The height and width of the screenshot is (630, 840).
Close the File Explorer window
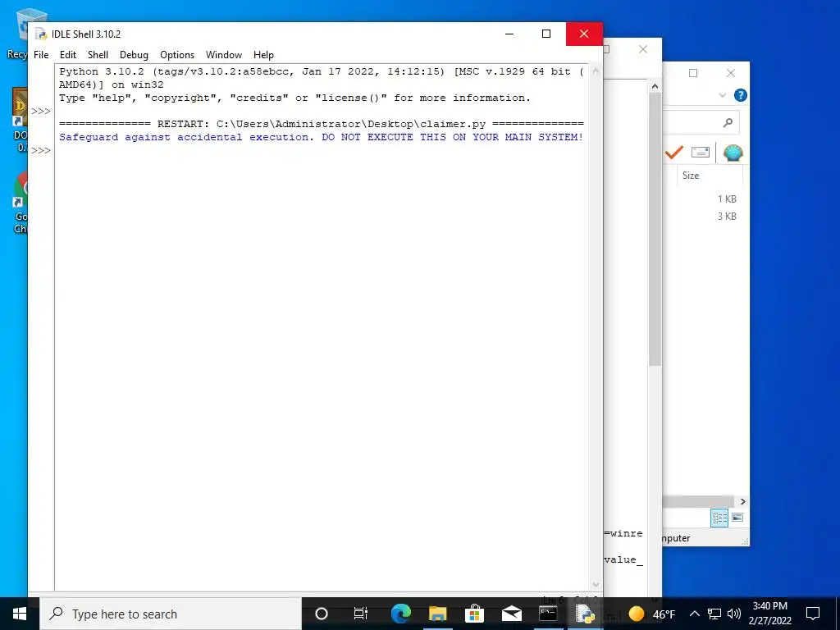tap(730, 73)
